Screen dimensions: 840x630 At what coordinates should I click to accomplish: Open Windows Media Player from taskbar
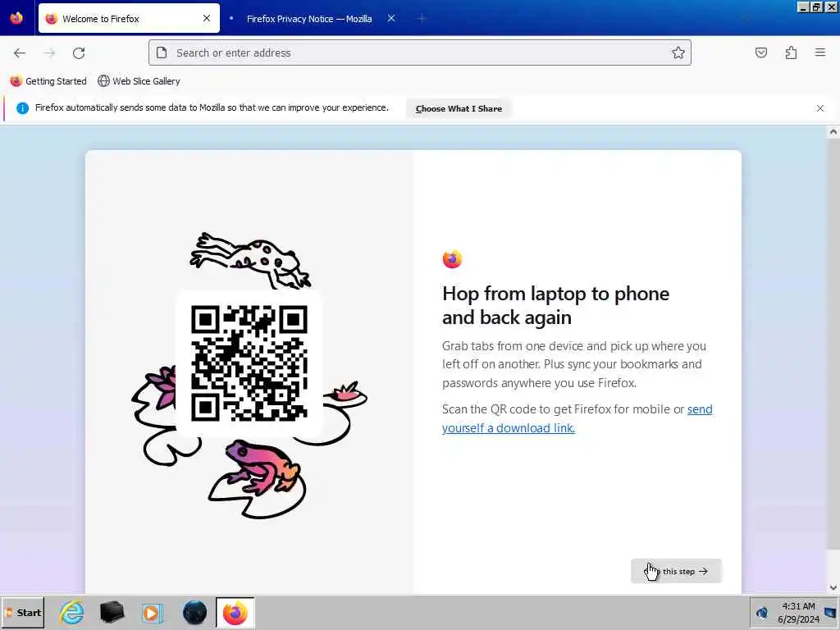(x=153, y=612)
